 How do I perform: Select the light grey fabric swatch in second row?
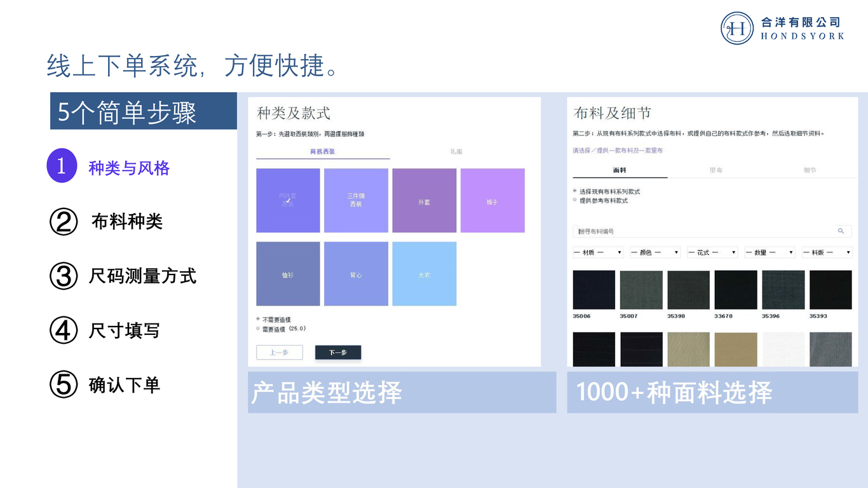click(x=831, y=349)
